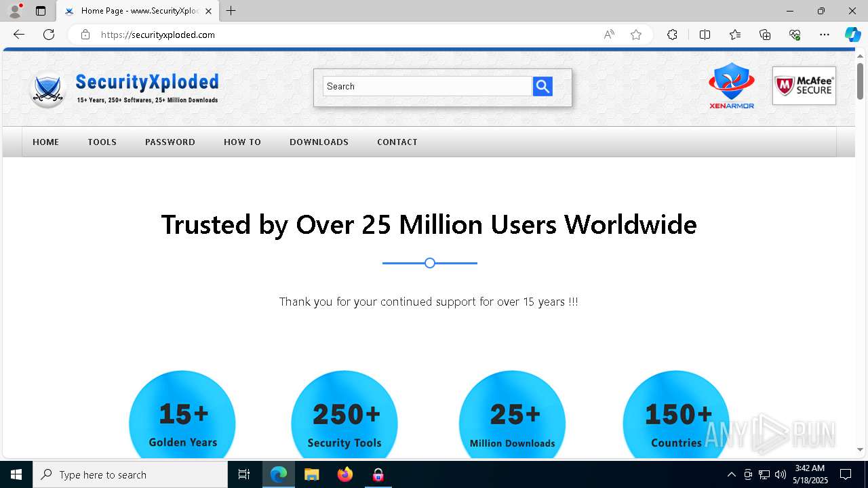Click the 250+ Security Tools circle
This screenshot has height=488, width=868.
344,415
